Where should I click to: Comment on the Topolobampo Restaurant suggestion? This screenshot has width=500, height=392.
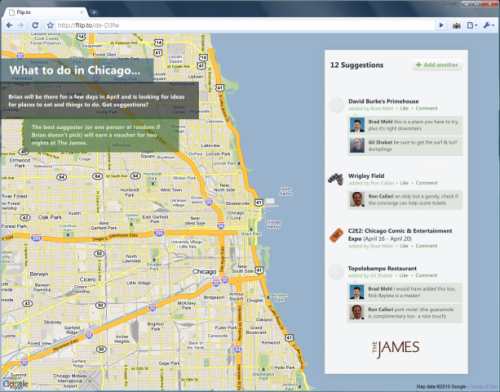point(426,275)
